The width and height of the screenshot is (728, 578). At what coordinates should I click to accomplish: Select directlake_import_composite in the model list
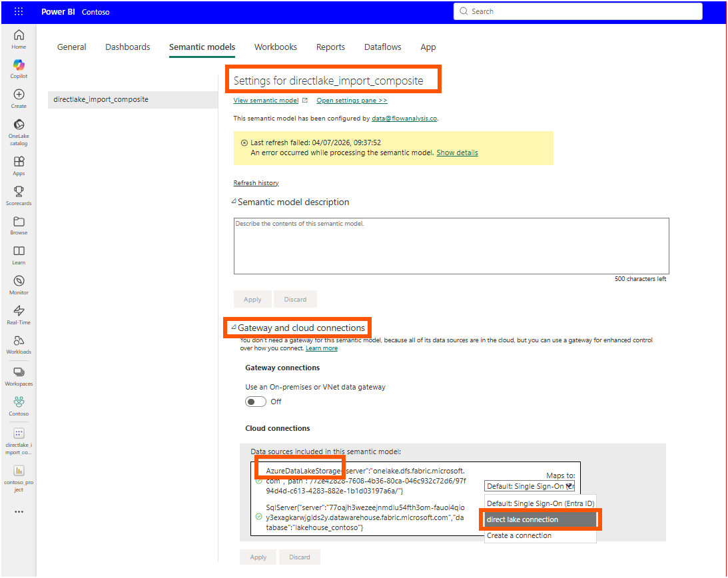[133, 99]
